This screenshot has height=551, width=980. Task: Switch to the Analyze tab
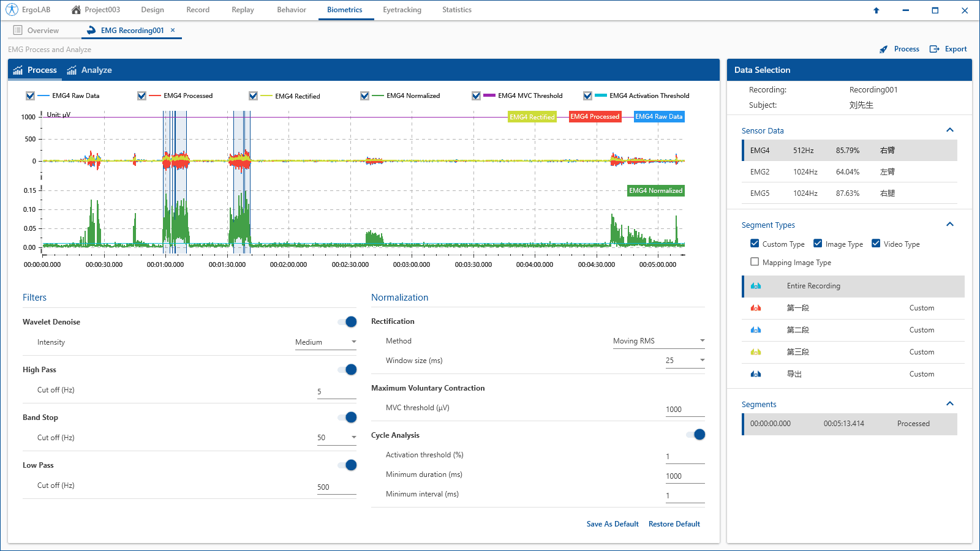89,70
